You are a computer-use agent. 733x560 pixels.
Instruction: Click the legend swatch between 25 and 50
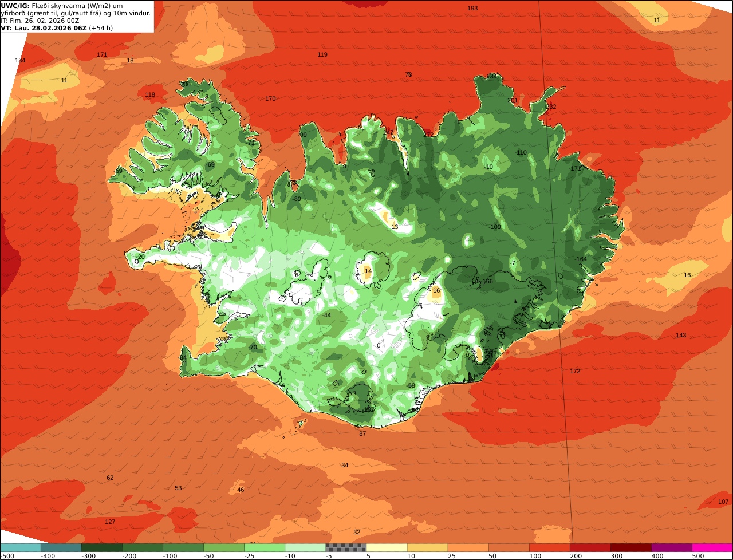[x=468, y=547]
